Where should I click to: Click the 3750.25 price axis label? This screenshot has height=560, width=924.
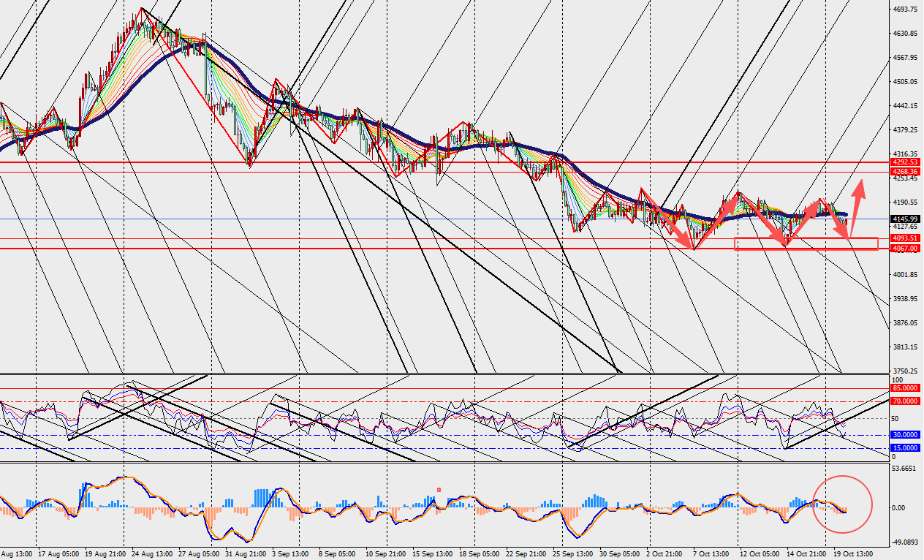[x=904, y=371]
